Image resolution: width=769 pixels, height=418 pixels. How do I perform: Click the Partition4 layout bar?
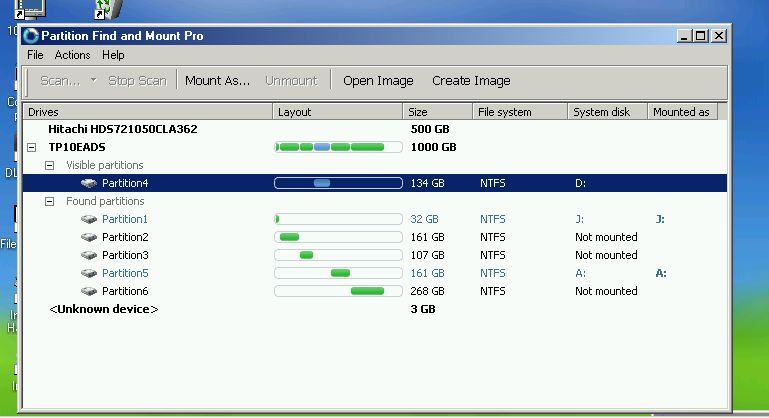pyautogui.click(x=338, y=183)
